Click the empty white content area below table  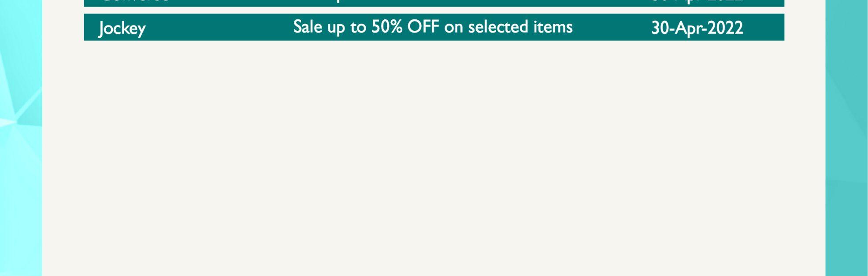pyautogui.click(x=434, y=158)
